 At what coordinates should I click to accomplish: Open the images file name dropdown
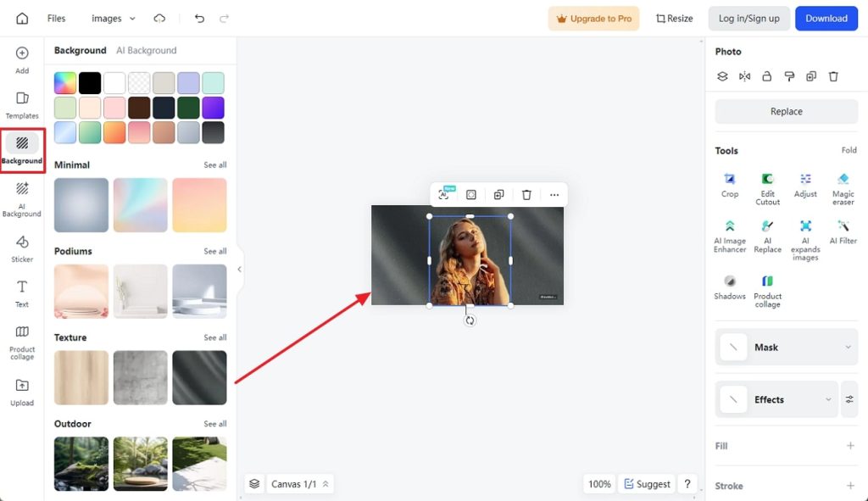coord(113,19)
